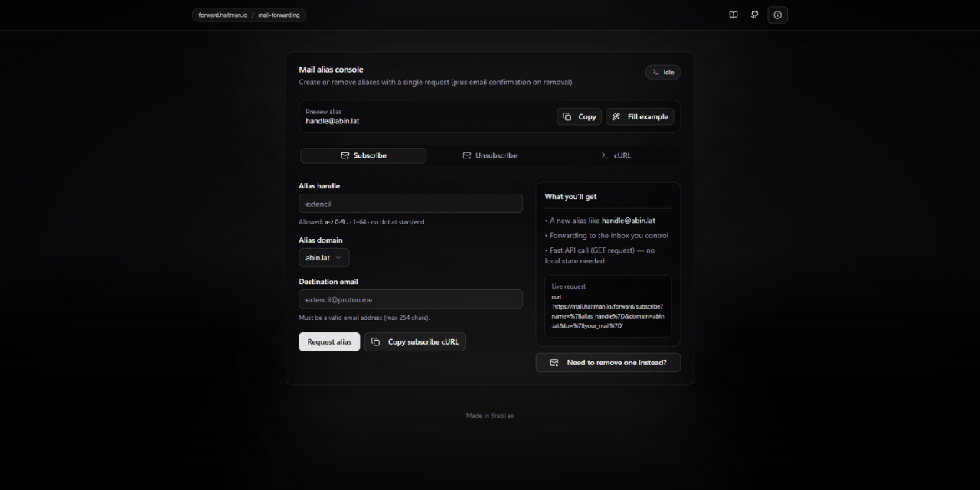The height and width of the screenshot is (490, 980).
Task: Open the docs book icon in header
Action: tap(733, 15)
